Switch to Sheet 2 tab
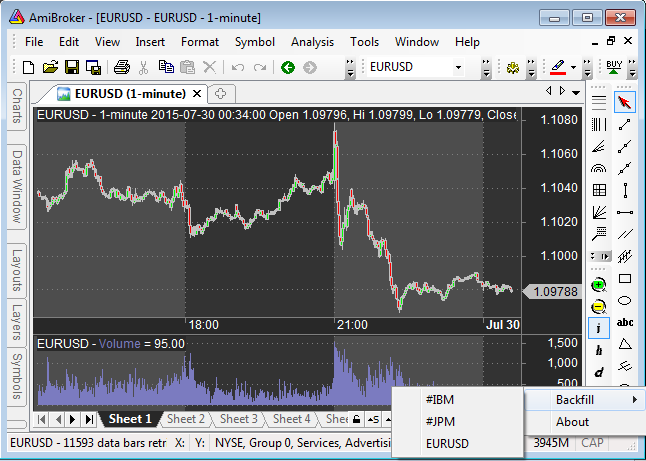This screenshot has width=646, height=461. point(186,419)
